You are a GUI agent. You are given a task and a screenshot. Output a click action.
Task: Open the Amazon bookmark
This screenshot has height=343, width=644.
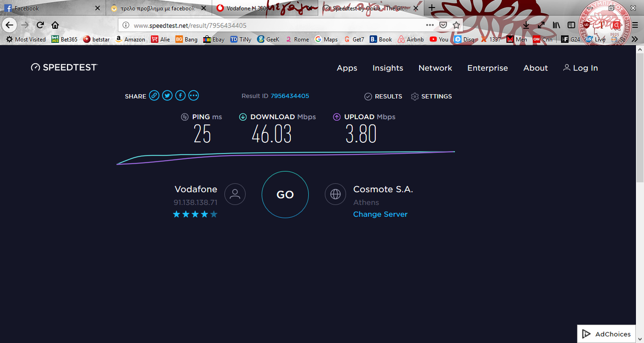pyautogui.click(x=130, y=39)
